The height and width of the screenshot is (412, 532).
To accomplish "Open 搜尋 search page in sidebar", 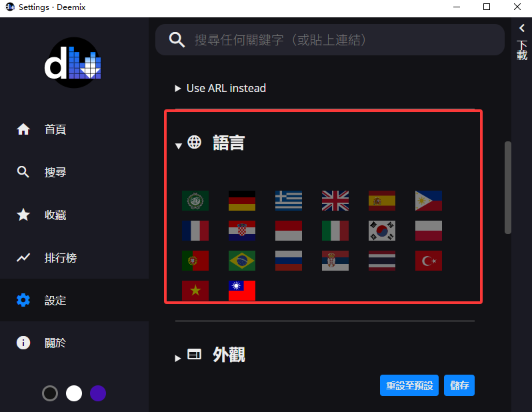I will click(x=74, y=172).
